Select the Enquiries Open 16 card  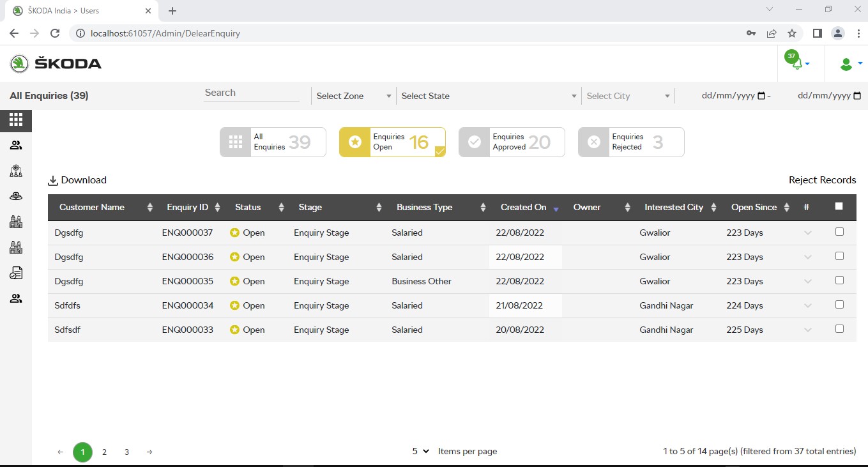tap(392, 142)
